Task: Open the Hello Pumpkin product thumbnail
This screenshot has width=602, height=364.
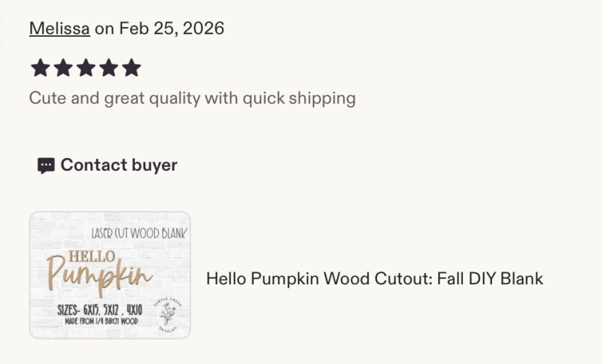Action: coord(110,275)
